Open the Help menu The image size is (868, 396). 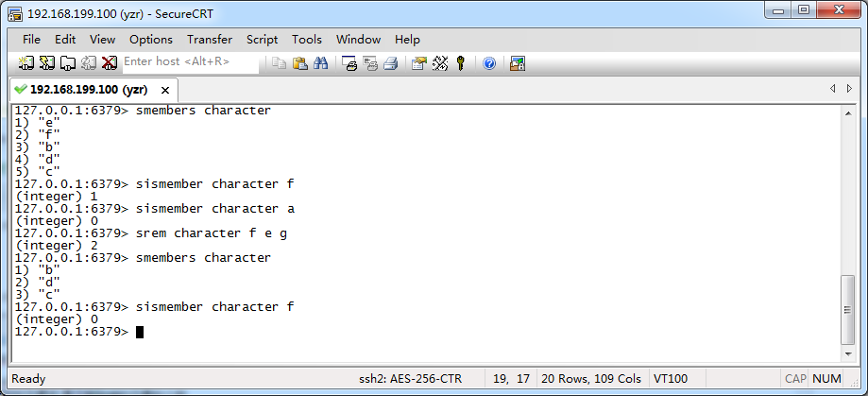click(x=407, y=40)
